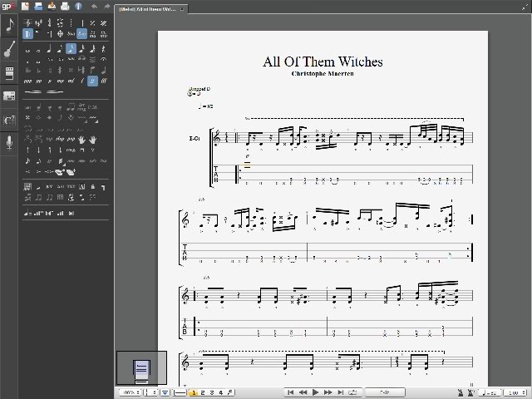Add a fermata symbol
Screen dimensions: 532x399
tap(103, 60)
